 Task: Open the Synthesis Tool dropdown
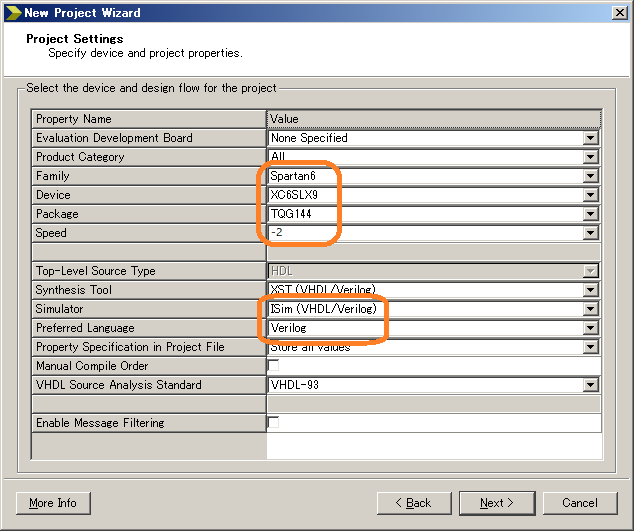pos(590,290)
